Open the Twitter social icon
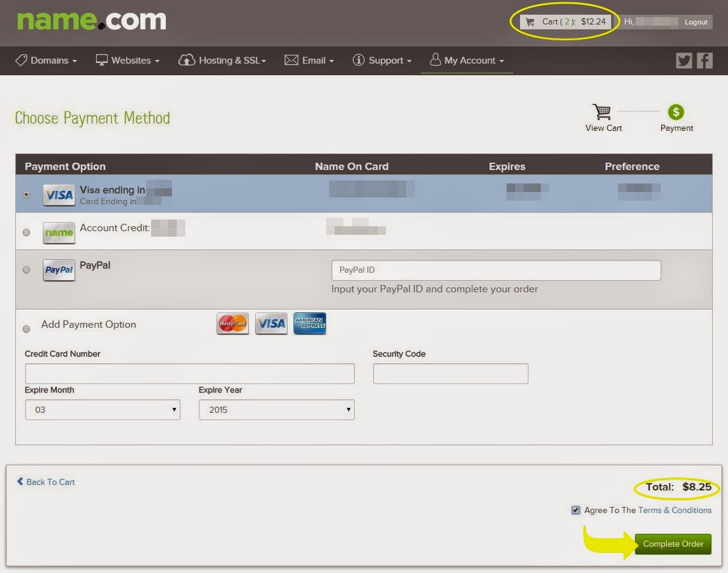The width and height of the screenshot is (728, 573). 684,61
